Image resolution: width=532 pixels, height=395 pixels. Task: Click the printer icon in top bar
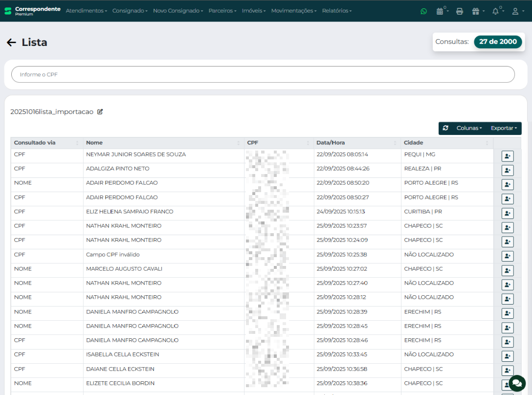point(459,11)
